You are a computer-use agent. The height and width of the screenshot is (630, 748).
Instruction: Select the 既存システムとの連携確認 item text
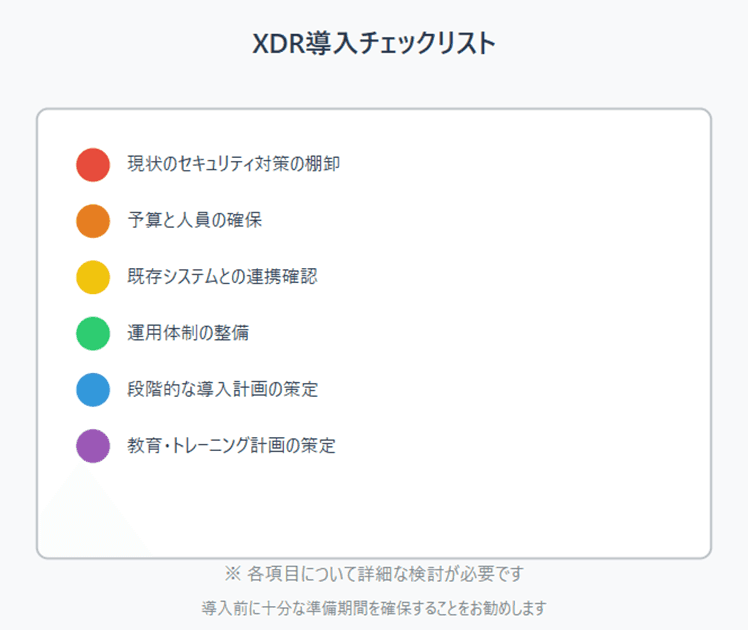222,277
